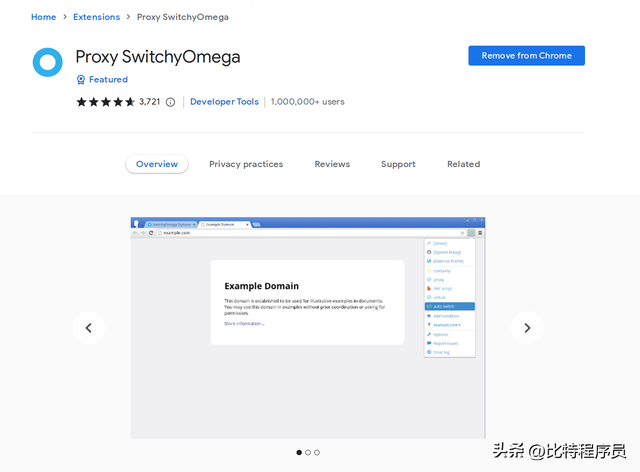
Task: Click the 1,000,000+ users text
Action: click(x=307, y=102)
